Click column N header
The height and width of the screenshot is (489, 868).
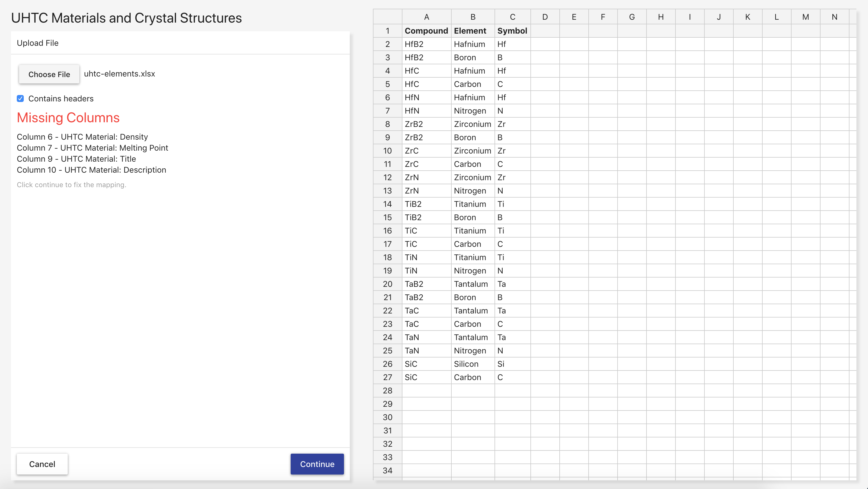(834, 17)
